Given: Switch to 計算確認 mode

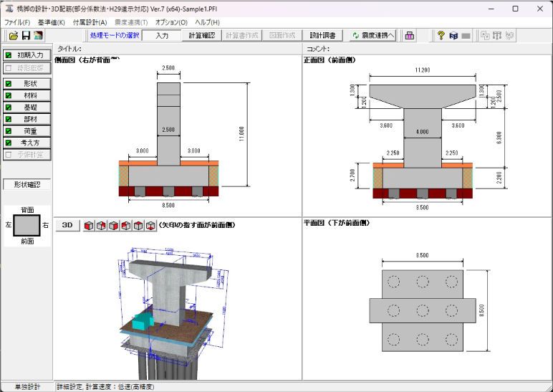Looking at the screenshot, I should pyautogui.click(x=202, y=35).
